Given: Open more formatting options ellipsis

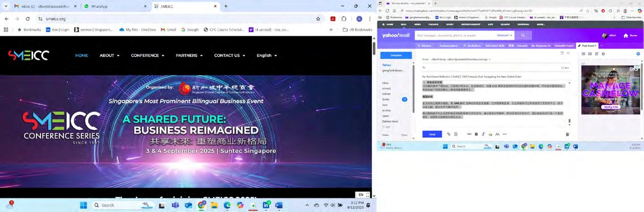Looking at the screenshot, I should [505, 134].
